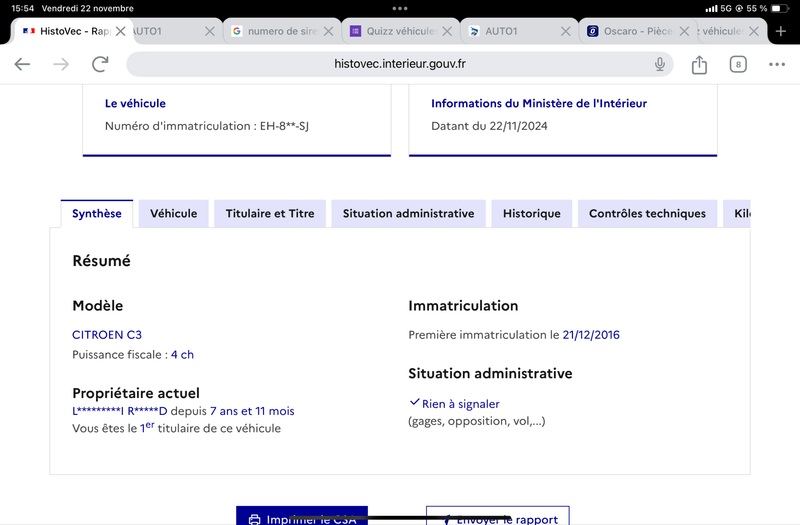Click Informations du Ministère de l'Intérieur heading

tap(539, 104)
